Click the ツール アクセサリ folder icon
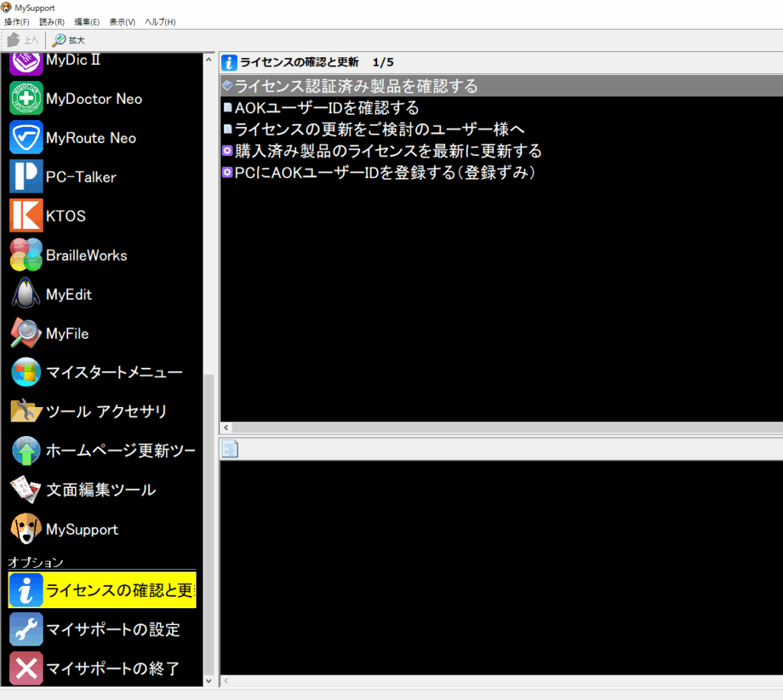Viewport: 783px width, 700px height. 26,412
